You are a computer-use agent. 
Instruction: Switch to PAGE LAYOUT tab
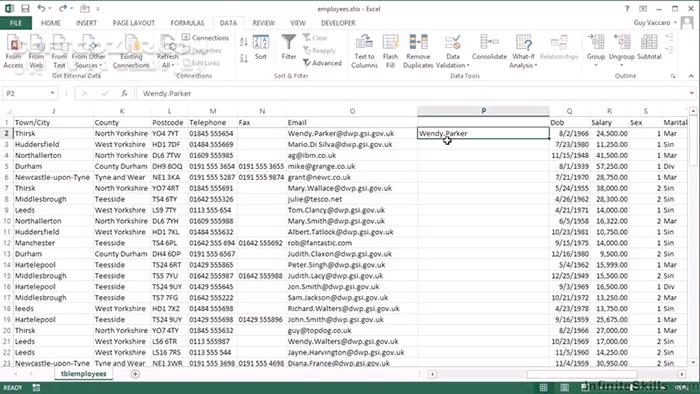pyautogui.click(x=133, y=23)
